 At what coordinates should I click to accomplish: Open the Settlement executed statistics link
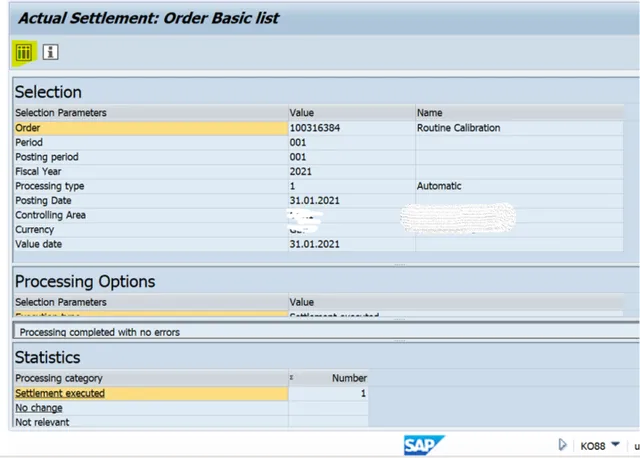[60, 394]
